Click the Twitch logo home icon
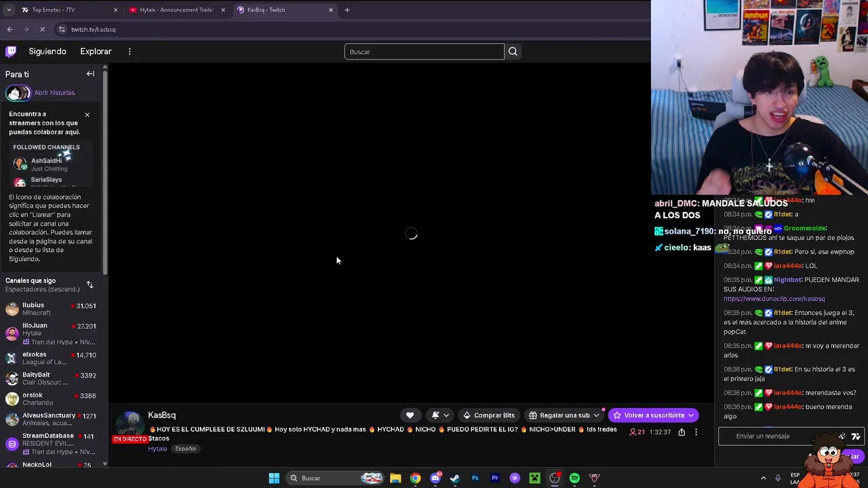Screen dimensions: 868x488 pyautogui.click(x=11, y=52)
